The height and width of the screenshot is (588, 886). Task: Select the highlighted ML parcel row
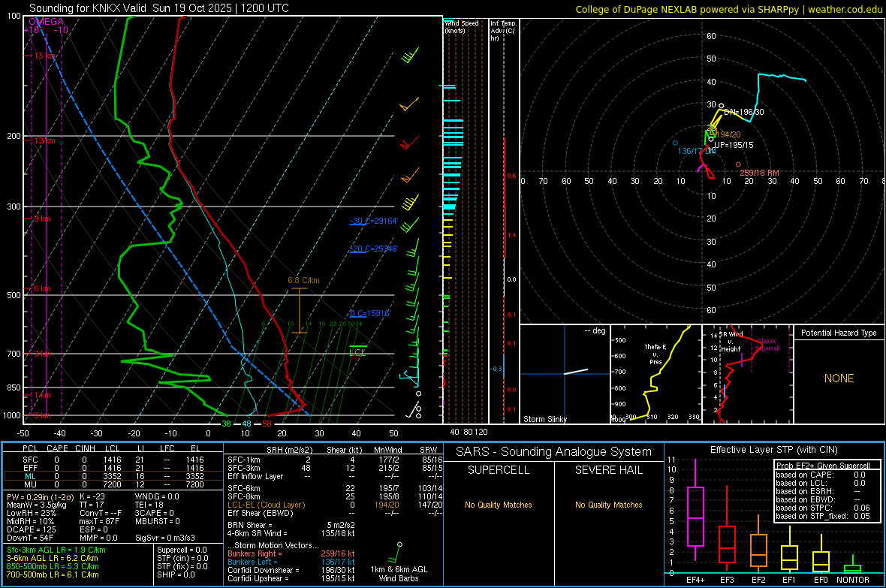click(113, 476)
